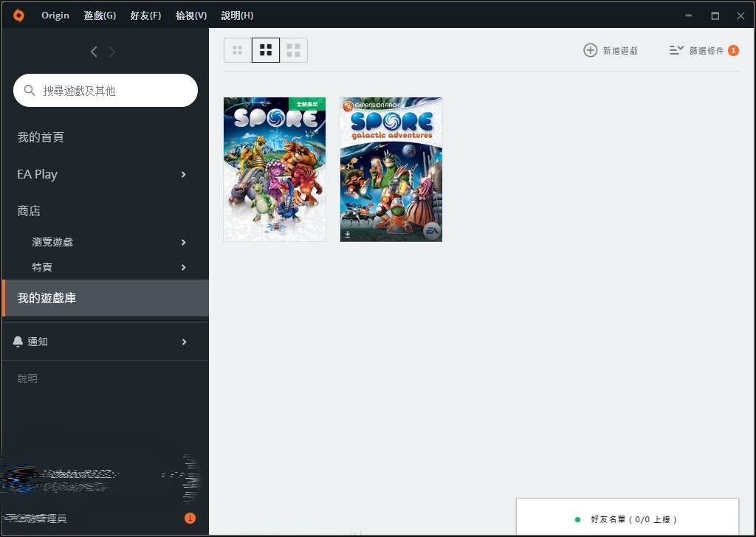Click the orange notification badge at bottom left
This screenshot has width=756, height=537.
190,519
